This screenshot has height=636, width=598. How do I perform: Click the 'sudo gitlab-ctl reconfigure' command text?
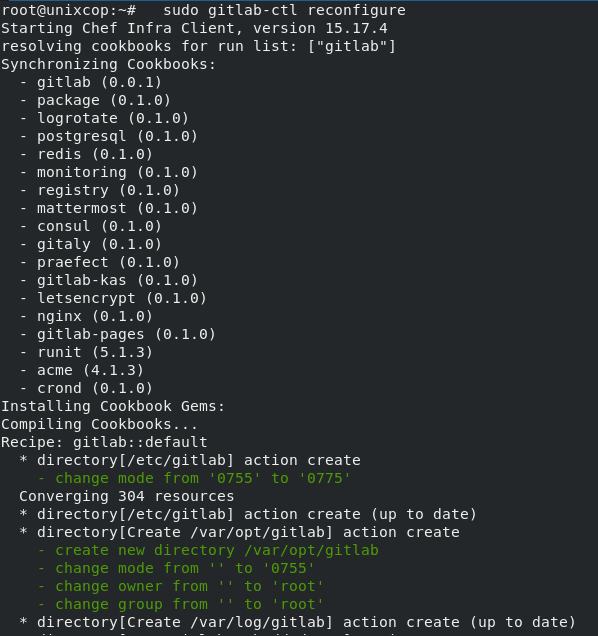[x=284, y=11]
